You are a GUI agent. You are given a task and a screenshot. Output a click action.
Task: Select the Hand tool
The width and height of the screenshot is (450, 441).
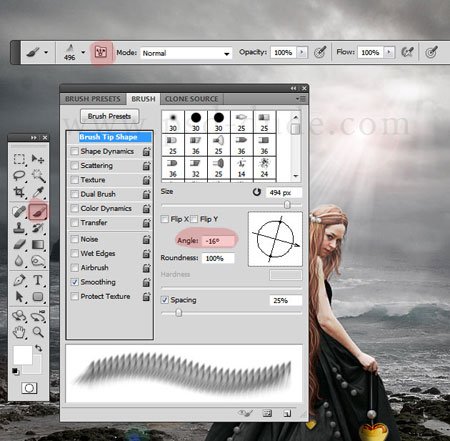click(19, 332)
